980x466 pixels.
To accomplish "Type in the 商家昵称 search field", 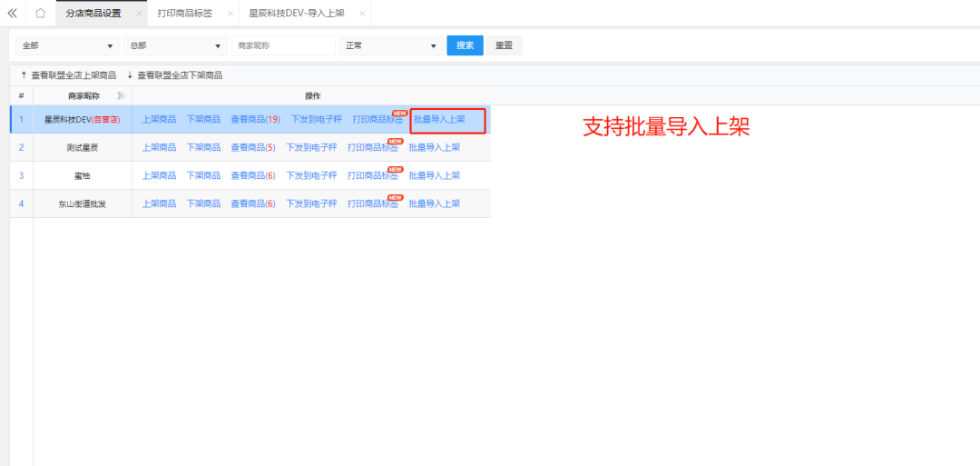I will 283,45.
